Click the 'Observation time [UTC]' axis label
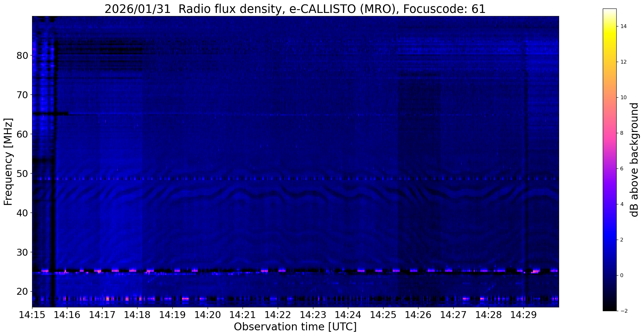644x336 pixels. (295, 327)
